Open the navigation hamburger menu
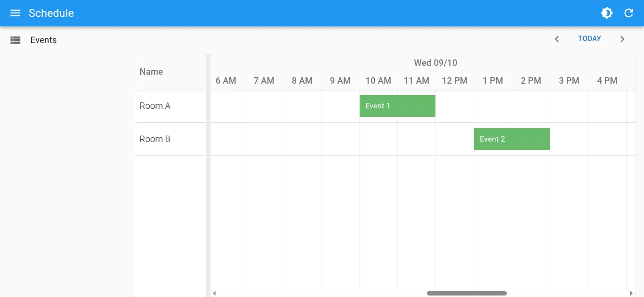644x297 pixels. pos(15,13)
